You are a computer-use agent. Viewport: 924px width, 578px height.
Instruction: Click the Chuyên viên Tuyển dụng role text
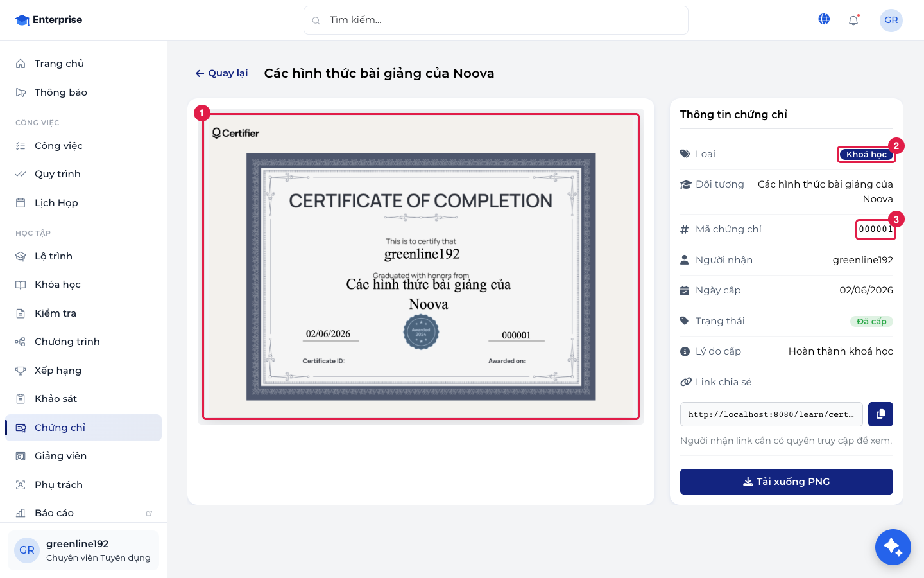(x=98, y=558)
